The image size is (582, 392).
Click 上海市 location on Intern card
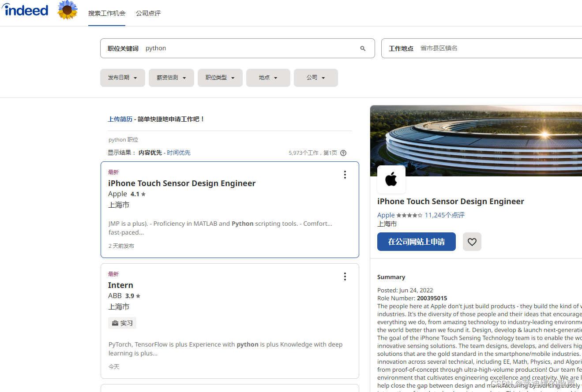[x=119, y=307]
